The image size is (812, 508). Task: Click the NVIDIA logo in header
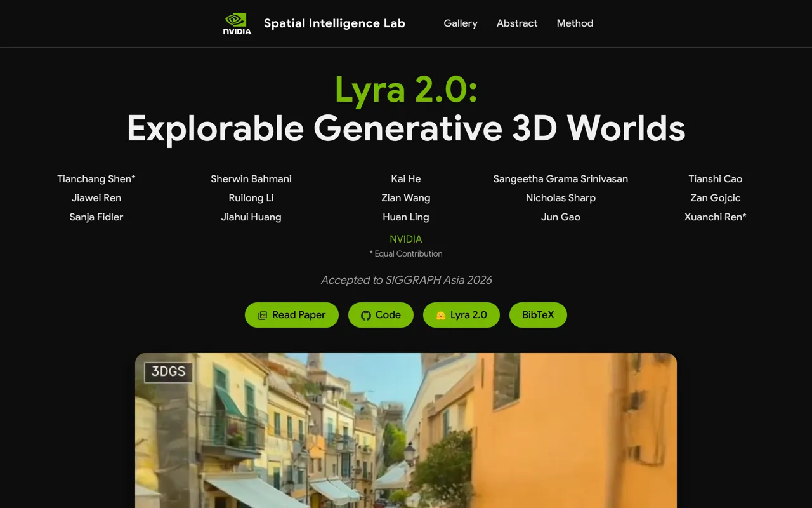(237, 23)
